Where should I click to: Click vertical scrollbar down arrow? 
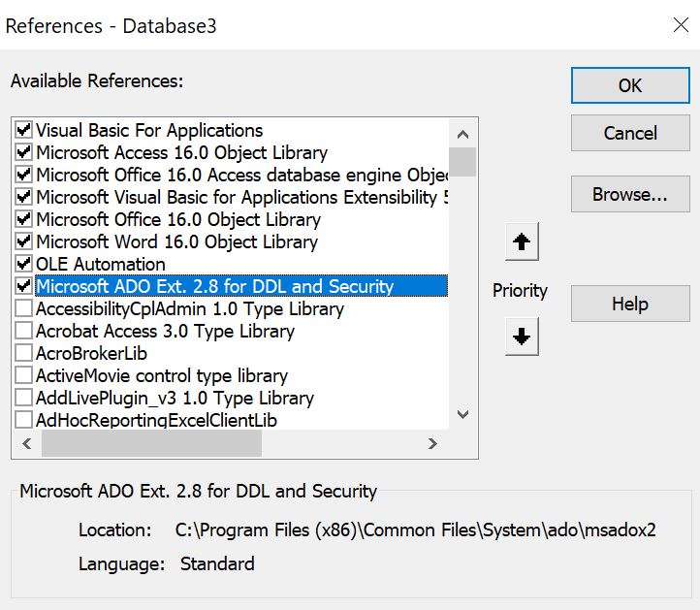point(462,414)
